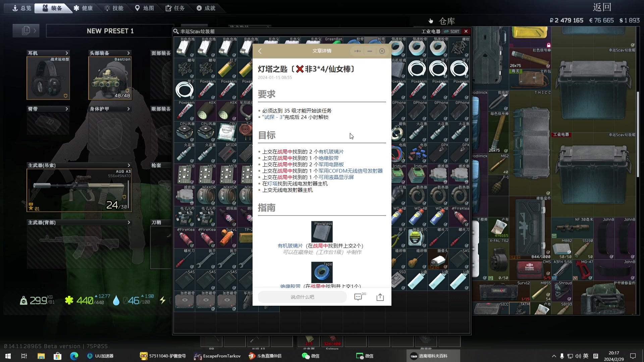Select the NF 30毫米 scope mount in the stash
The width and height of the screenshot is (644, 362).
pyautogui.click(x=572, y=227)
